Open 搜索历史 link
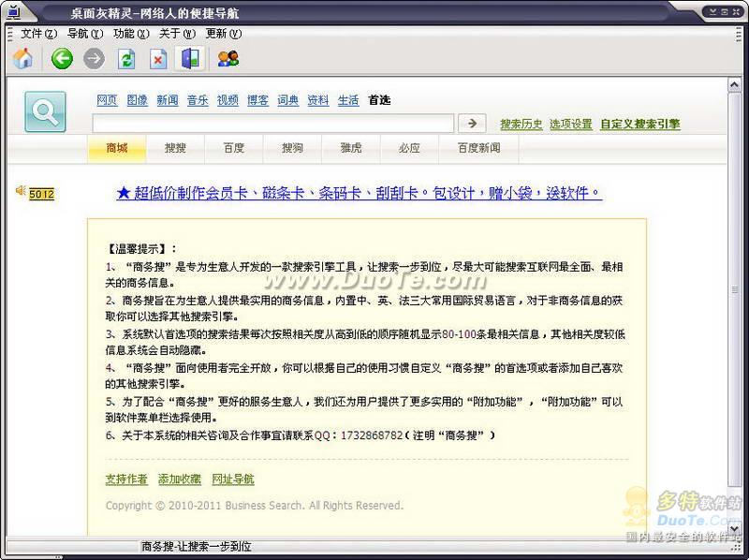This screenshot has height=560, width=749. coord(521,125)
